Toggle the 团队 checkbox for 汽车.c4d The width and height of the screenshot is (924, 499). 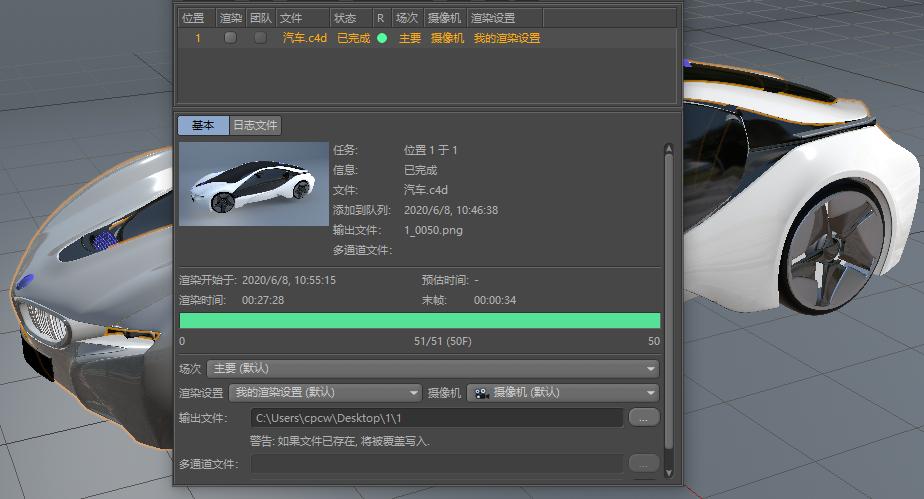tap(260, 38)
